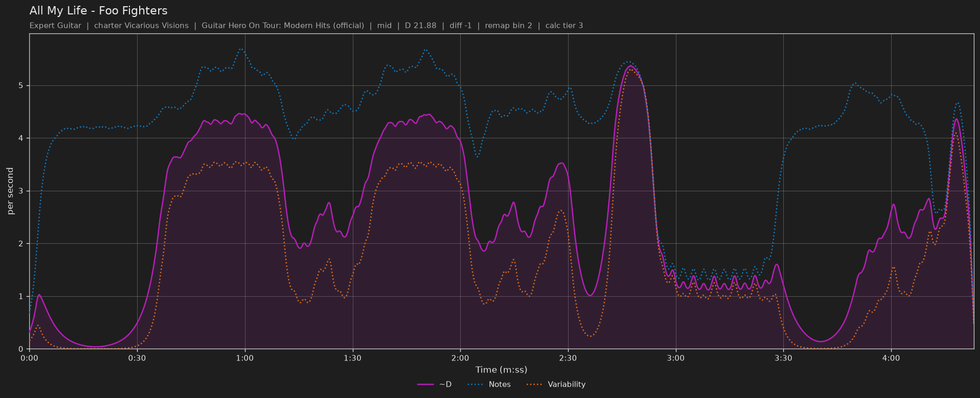Click the y-axis tick label "4"
The height and width of the screenshot is (398, 980).
21,138
